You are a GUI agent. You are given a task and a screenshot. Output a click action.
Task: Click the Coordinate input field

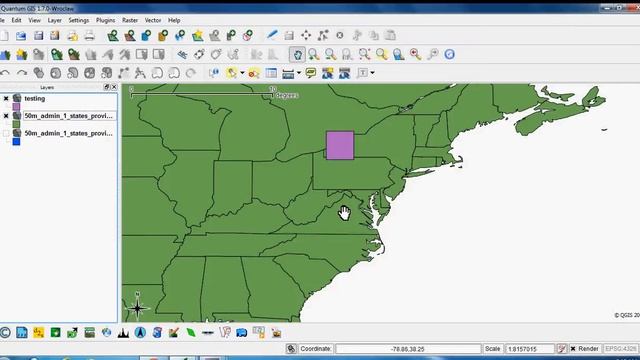coord(408,349)
